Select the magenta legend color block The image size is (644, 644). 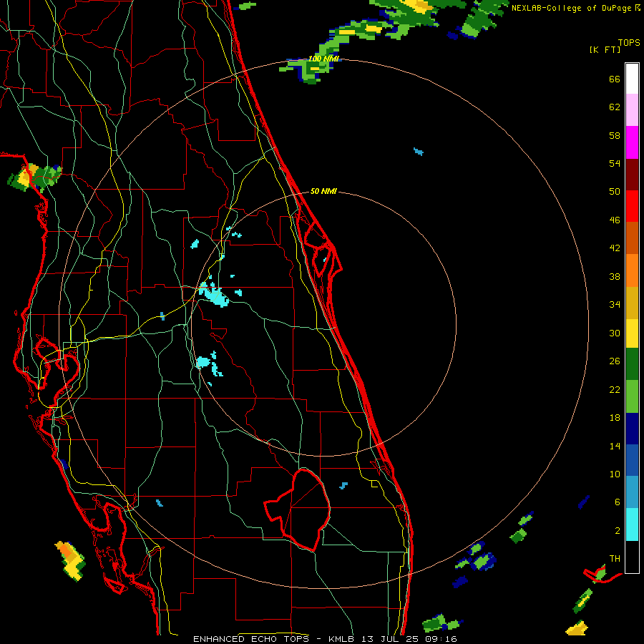pyautogui.click(x=632, y=142)
